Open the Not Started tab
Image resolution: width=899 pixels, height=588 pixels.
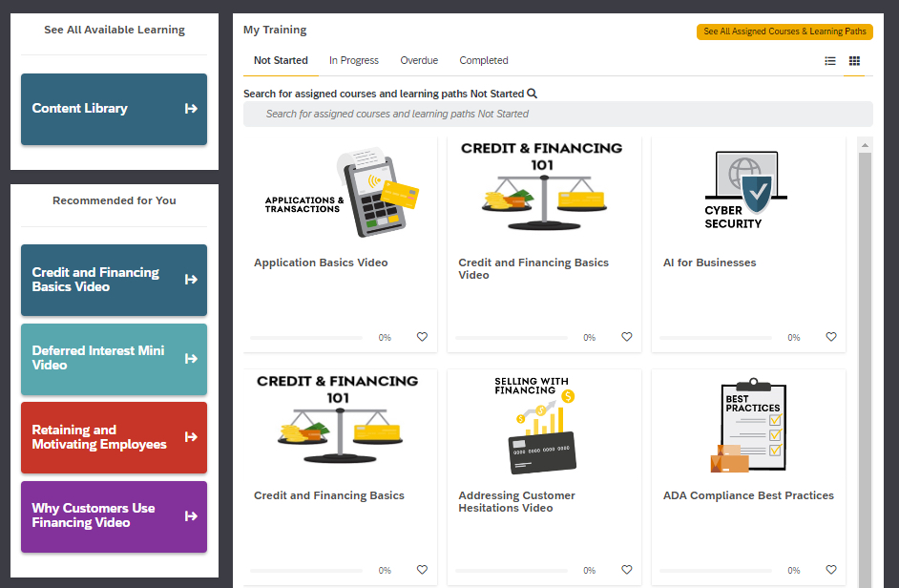(x=281, y=60)
